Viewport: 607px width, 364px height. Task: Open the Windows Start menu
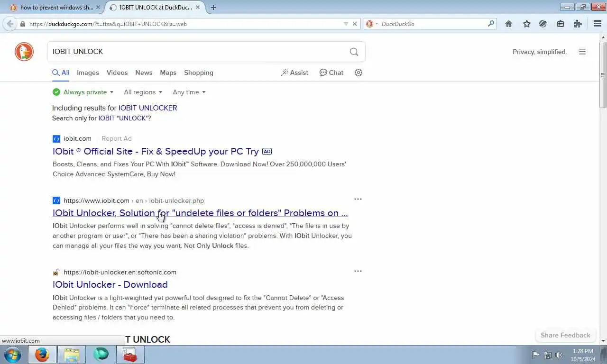click(x=12, y=355)
